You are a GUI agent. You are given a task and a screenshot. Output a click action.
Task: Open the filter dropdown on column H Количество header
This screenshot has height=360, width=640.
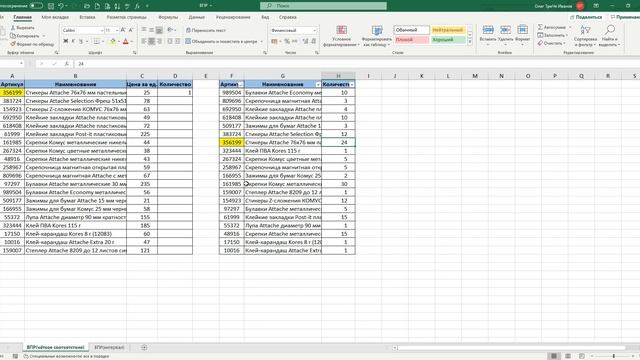pyautogui.click(x=352, y=84)
